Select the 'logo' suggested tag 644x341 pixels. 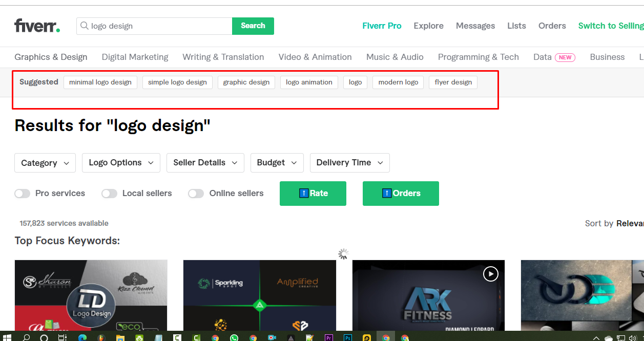(355, 82)
